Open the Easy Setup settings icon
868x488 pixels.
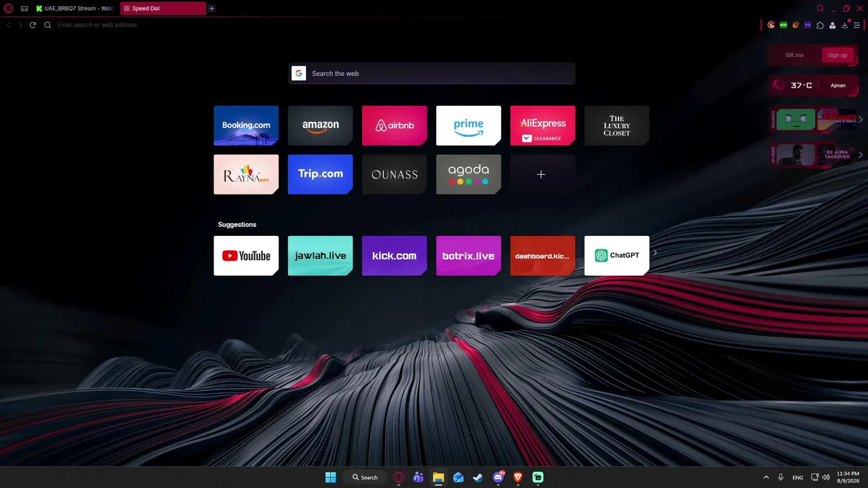(857, 25)
